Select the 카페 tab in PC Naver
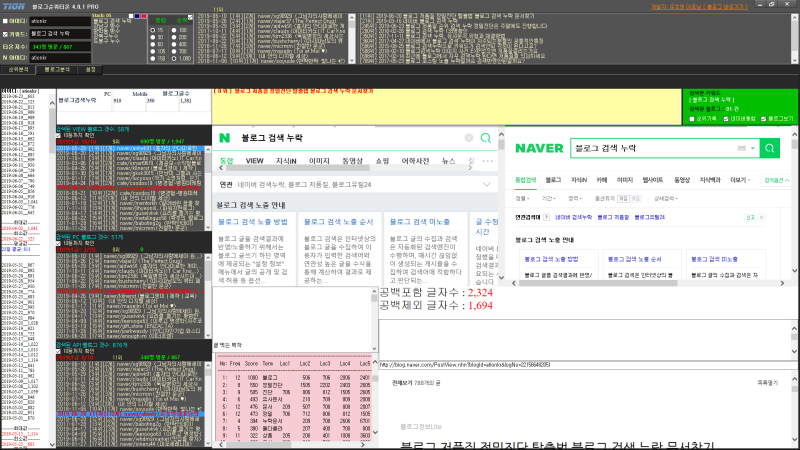This screenshot has height=450, width=800. pyautogui.click(x=602, y=180)
